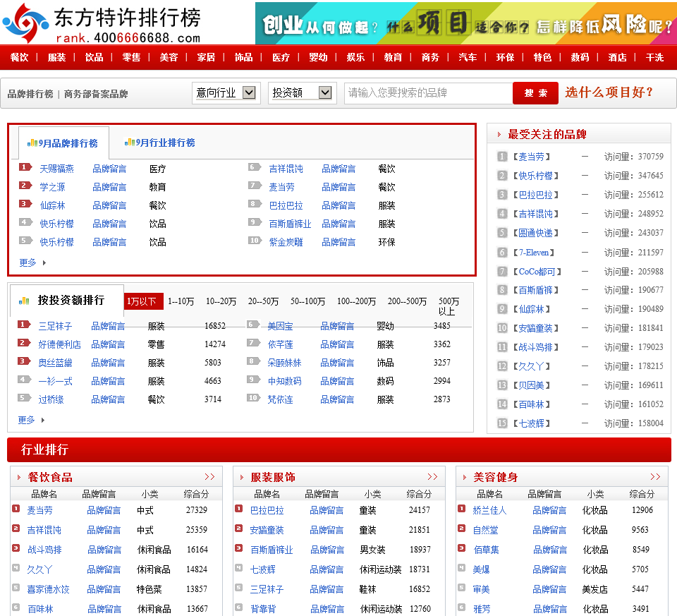
Task: Click the brand search input field
Action: pos(428,92)
